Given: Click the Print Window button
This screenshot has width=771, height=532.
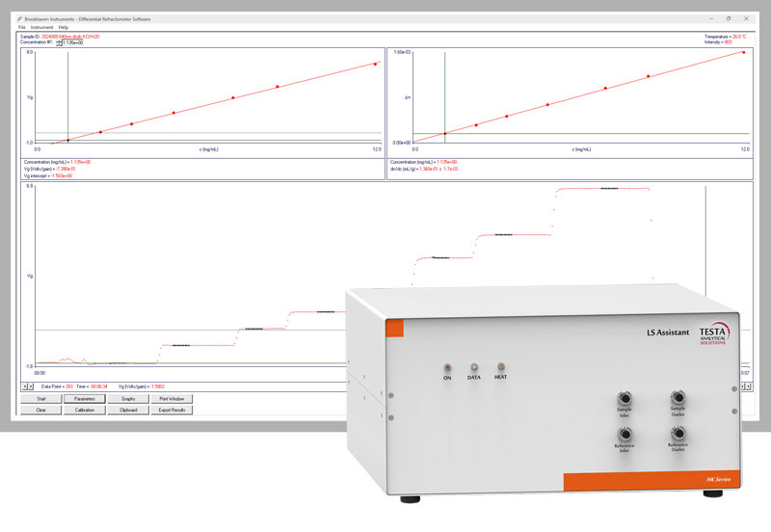Looking at the screenshot, I should pyautogui.click(x=172, y=399).
